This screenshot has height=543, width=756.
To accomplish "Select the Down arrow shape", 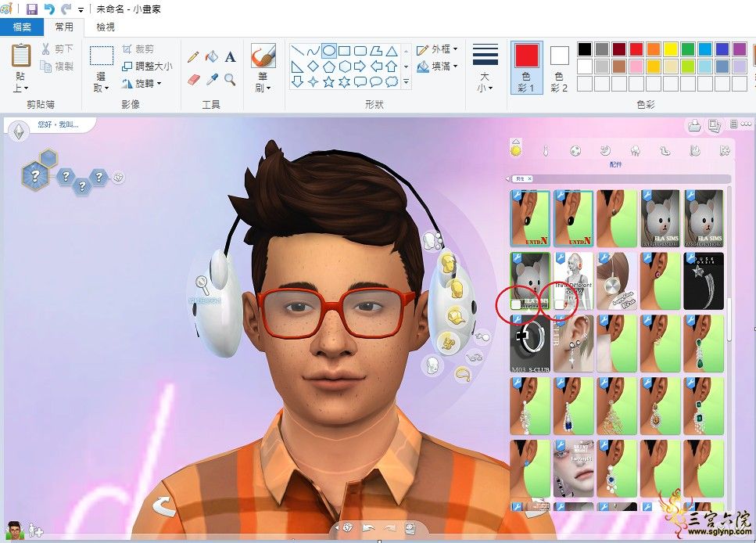I will (x=298, y=81).
